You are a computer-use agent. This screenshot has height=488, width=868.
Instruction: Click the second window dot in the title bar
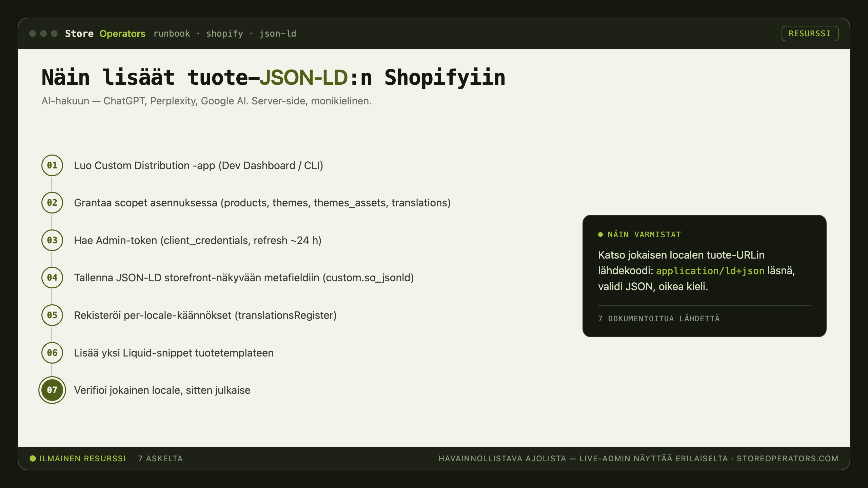click(43, 34)
